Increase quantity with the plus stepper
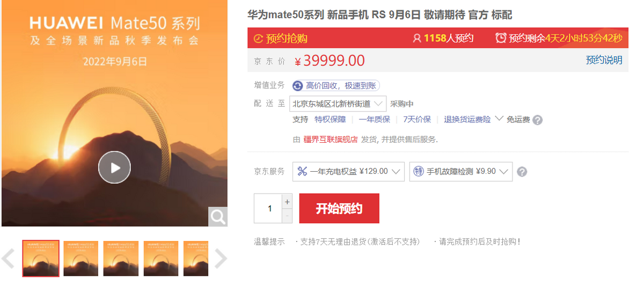Screen dimensions: 644x286 [x=287, y=202]
